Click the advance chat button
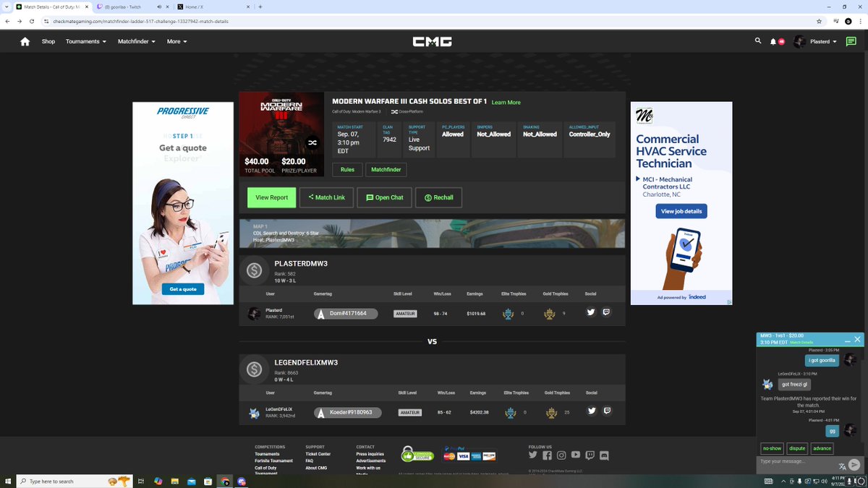868x488 pixels. pyautogui.click(x=822, y=448)
